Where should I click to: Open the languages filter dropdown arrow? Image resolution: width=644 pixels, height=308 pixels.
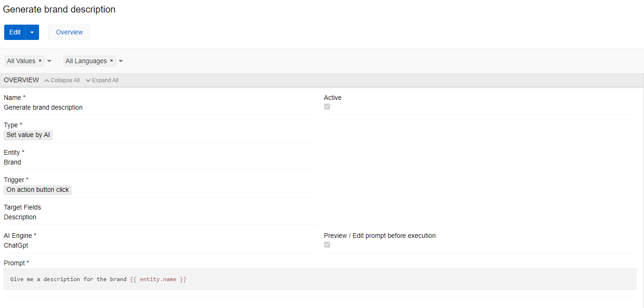121,61
